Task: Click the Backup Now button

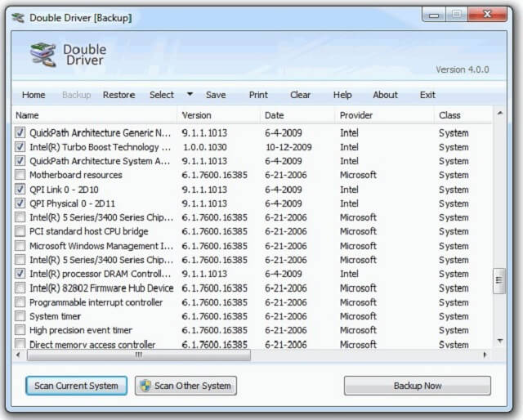Action: (418, 386)
